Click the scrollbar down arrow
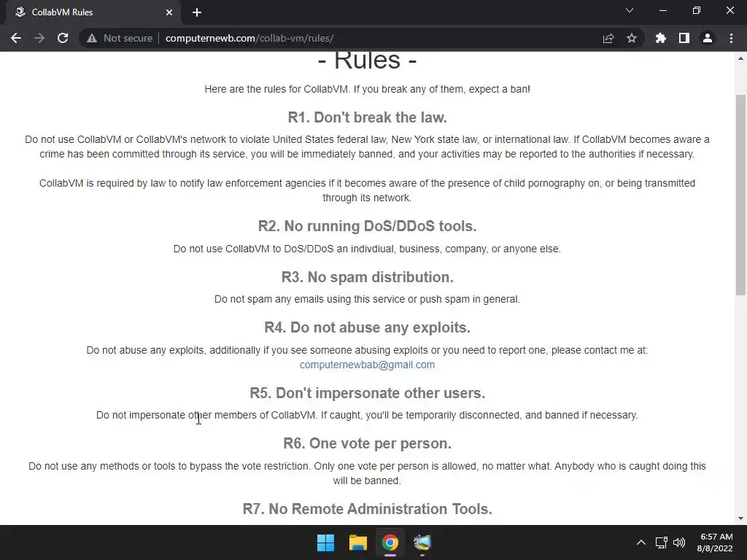The width and height of the screenshot is (747, 560). [x=740, y=518]
